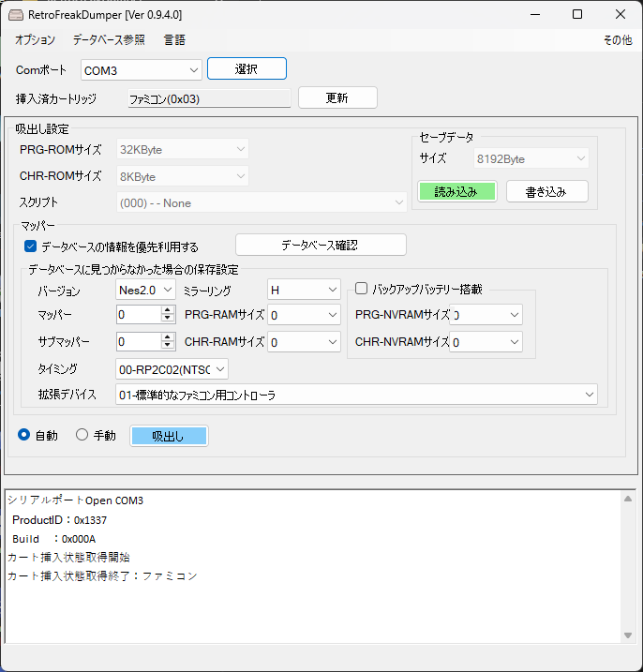
Task: Open the ミラーリング H dropdown
Action: (304, 290)
